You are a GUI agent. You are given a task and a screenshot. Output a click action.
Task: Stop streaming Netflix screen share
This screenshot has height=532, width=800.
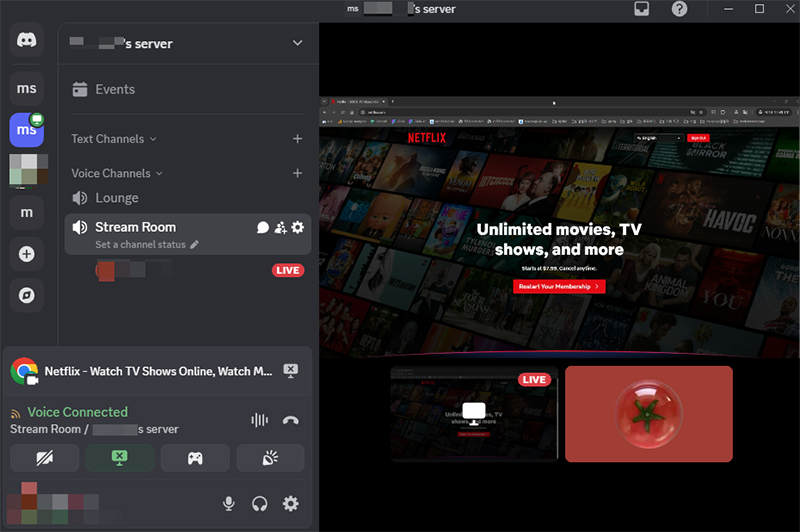pyautogui.click(x=291, y=371)
